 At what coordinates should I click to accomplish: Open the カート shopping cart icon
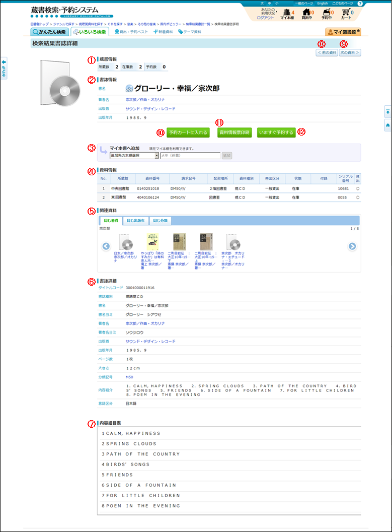tap(346, 14)
